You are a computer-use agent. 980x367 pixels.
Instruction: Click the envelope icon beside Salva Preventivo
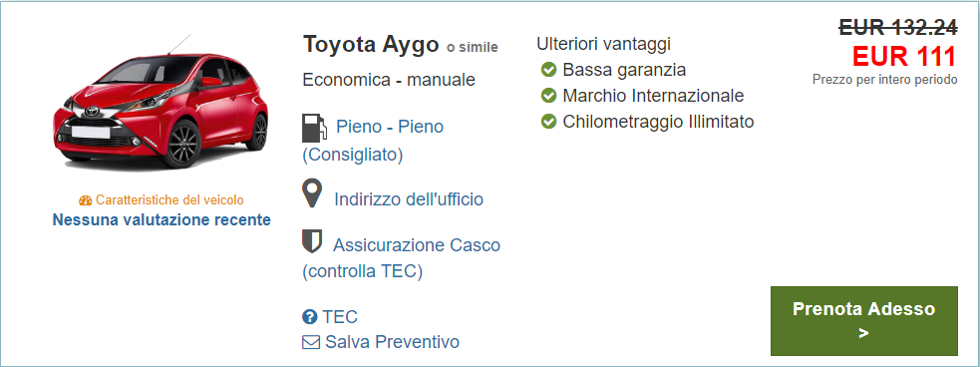[311, 343]
